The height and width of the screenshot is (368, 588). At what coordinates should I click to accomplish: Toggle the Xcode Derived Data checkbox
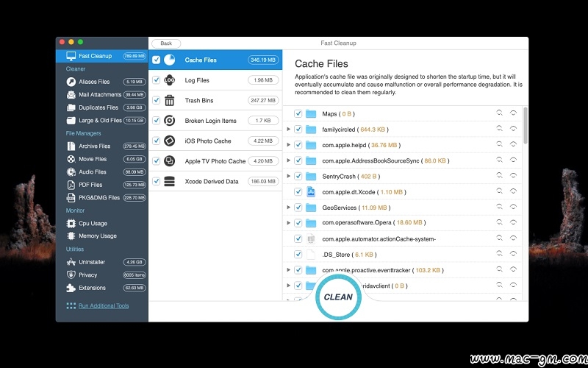(x=157, y=181)
